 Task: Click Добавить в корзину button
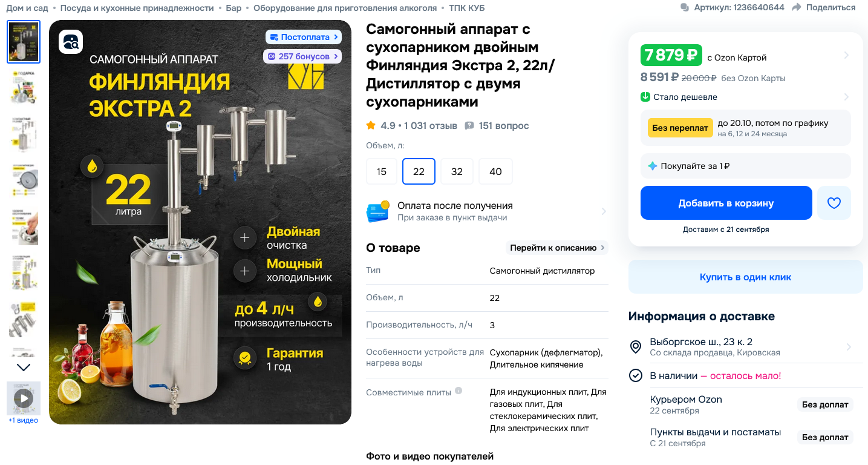726,203
